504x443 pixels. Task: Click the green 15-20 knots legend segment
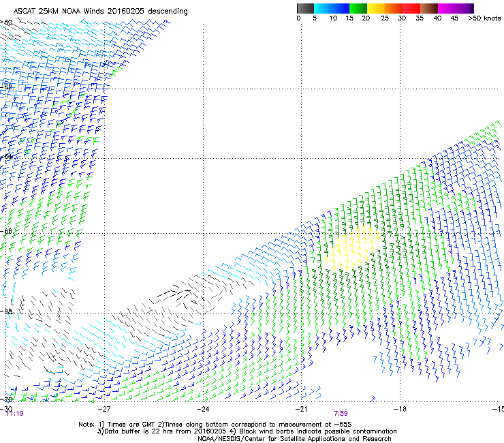click(358, 8)
